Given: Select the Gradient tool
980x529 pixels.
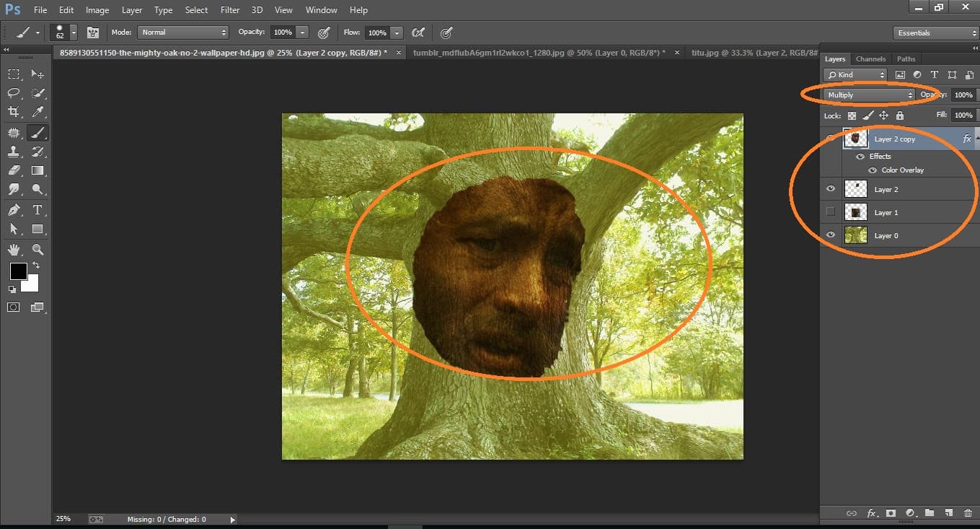Looking at the screenshot, I should click(x=37, y=170).
